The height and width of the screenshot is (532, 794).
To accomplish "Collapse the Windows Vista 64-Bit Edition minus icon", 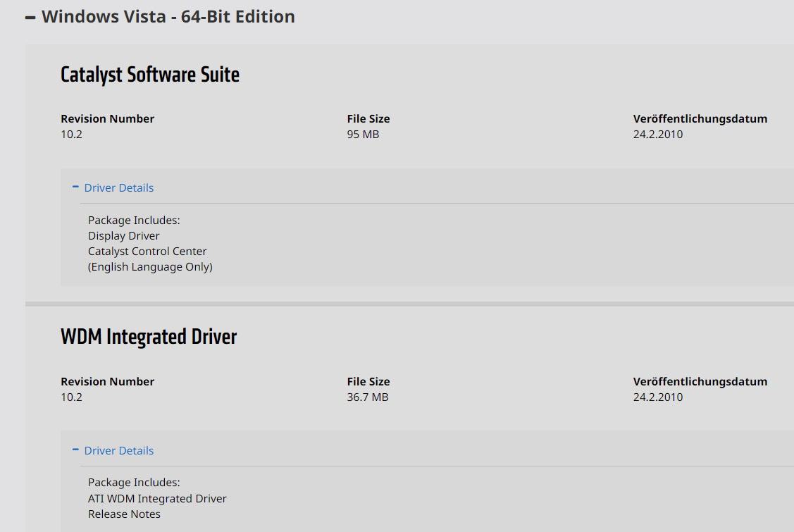I will coord(30,18).
